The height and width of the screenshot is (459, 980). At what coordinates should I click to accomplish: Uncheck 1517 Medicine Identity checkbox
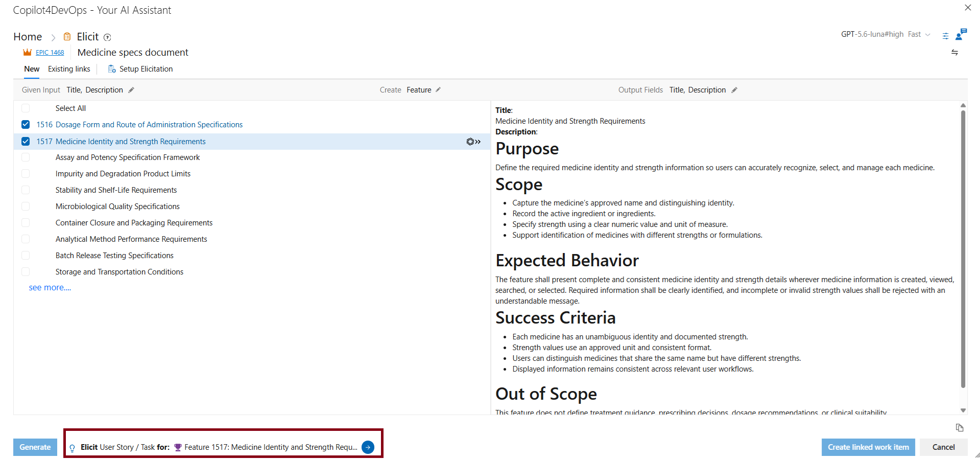click(x=26, y=142)
